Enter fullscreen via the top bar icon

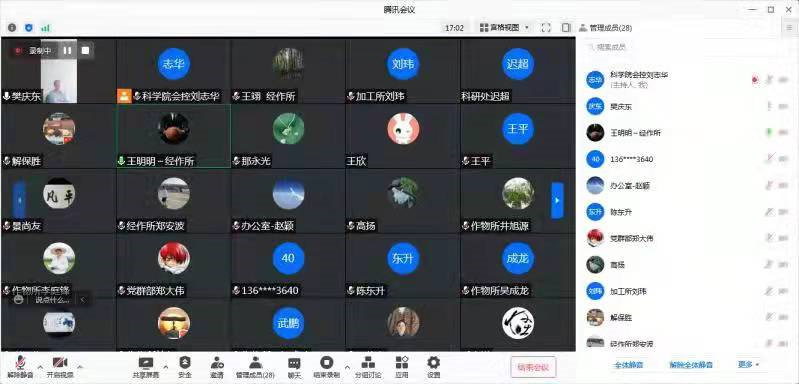pyautogui.click(x=546, y=28)
